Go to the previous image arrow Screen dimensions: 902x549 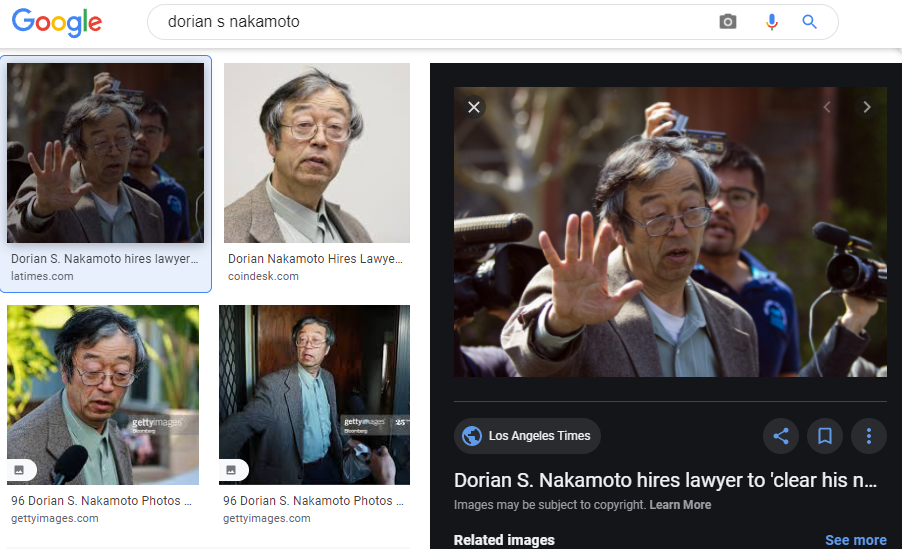click(x=827, y=107)
